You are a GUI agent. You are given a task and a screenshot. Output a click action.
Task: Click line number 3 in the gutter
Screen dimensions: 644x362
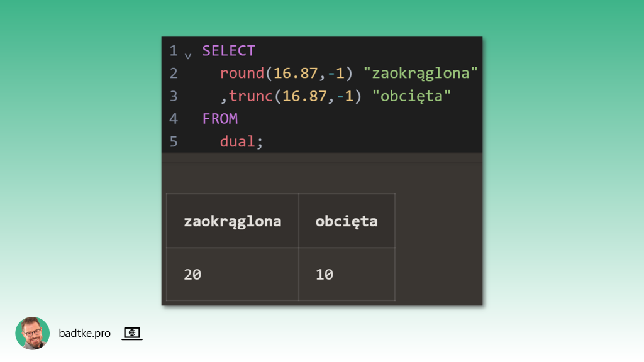pyautogui.click(x=174, y=96)
